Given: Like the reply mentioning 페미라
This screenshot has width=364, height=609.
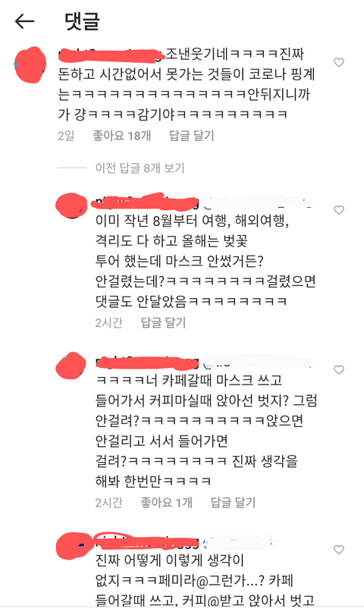Looking at the screenshot, I should coord(339,550).
